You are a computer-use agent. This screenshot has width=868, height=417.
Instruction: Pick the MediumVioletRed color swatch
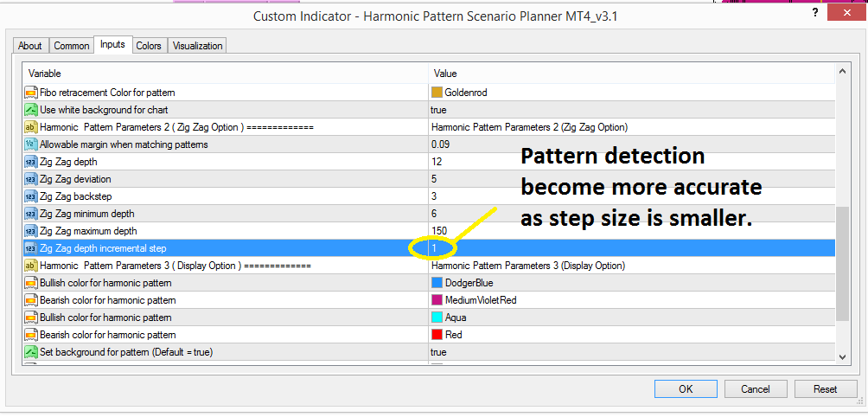tap(437, 300)
